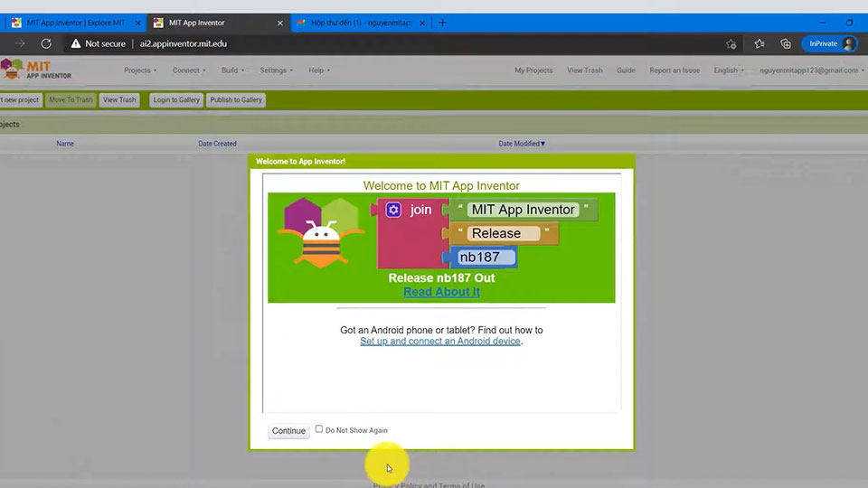Click Privacy Policy and Terms of Use
Viewport: 868px width, 488px height.
coord(429,484)
